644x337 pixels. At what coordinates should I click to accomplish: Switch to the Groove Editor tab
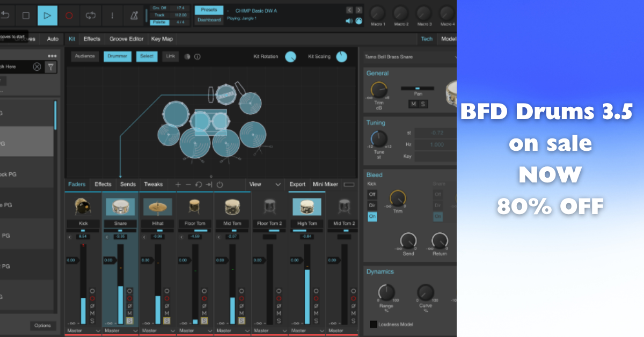tap(126, 39)
